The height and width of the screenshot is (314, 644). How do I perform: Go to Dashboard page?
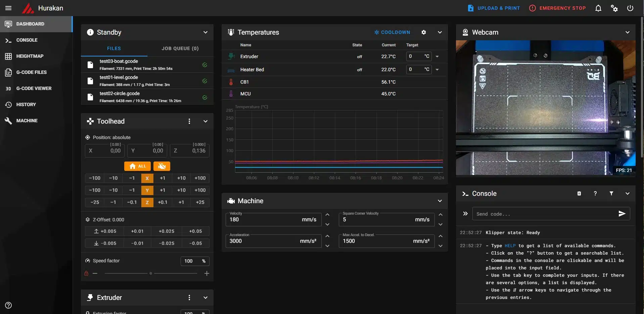coord(36,24)
